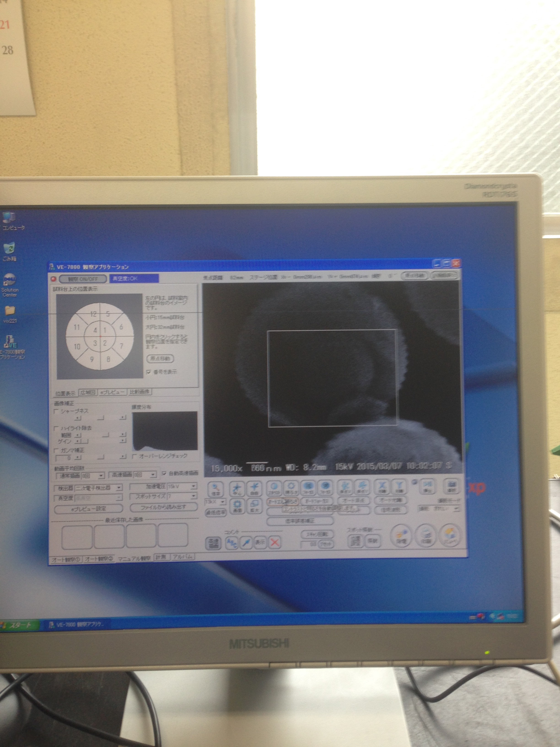
Task: Open the ごみ箱 recycle bin icon
Action: coord(9,252)
